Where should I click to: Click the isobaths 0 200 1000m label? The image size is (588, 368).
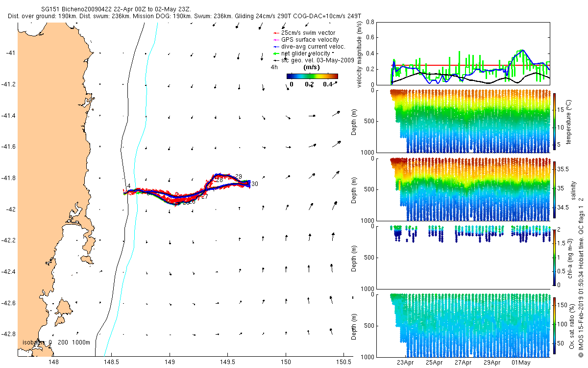[x=56, y=342]
